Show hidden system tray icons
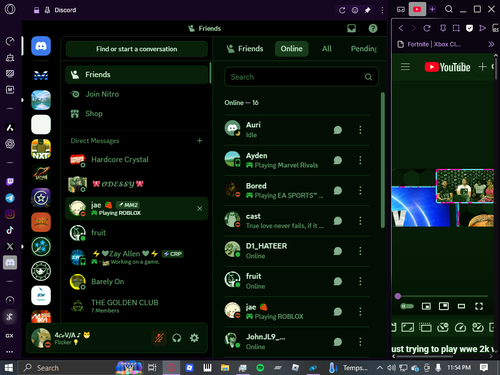 point(379,368)
